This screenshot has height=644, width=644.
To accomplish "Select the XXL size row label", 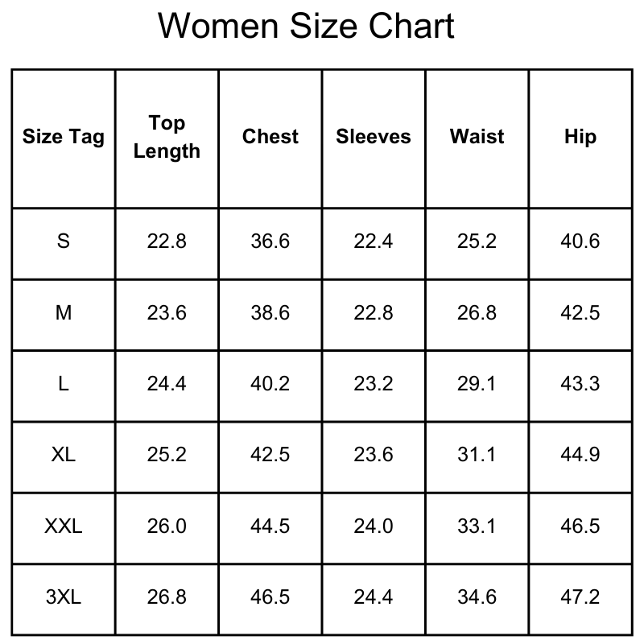I will coord(64,526).
